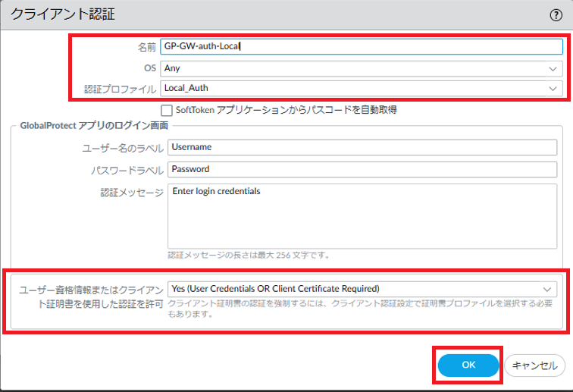Click the 認証メッセージの長さは最大 256 文字です hint text
The image size is (573, 392).
click(x=249, y=256)
